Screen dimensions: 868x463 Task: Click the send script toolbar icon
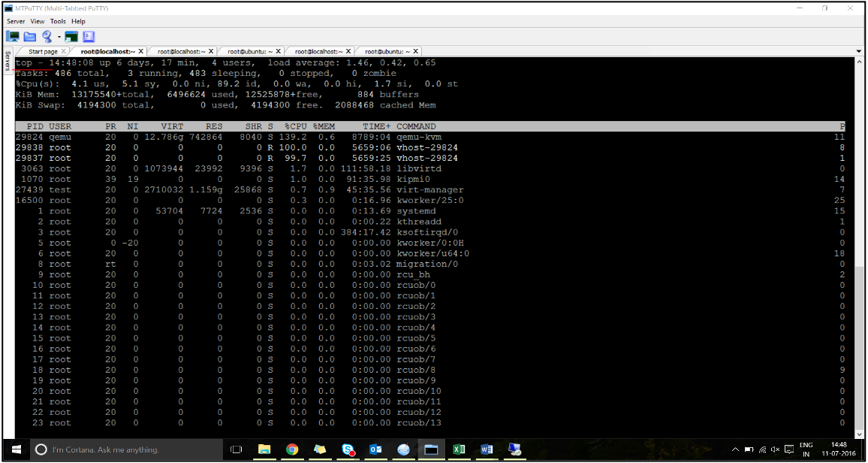tap(89, 37)
